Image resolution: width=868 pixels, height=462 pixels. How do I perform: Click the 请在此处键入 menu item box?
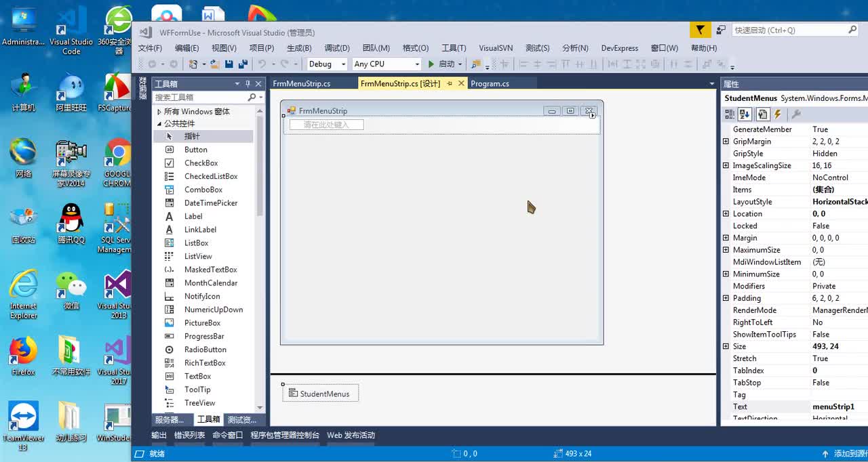coord(326,125)
